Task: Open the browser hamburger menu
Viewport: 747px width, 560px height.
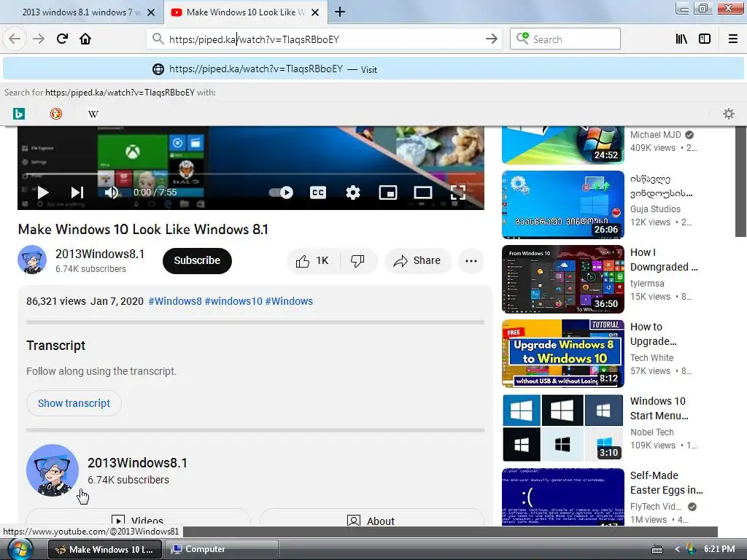Action: 732,39
